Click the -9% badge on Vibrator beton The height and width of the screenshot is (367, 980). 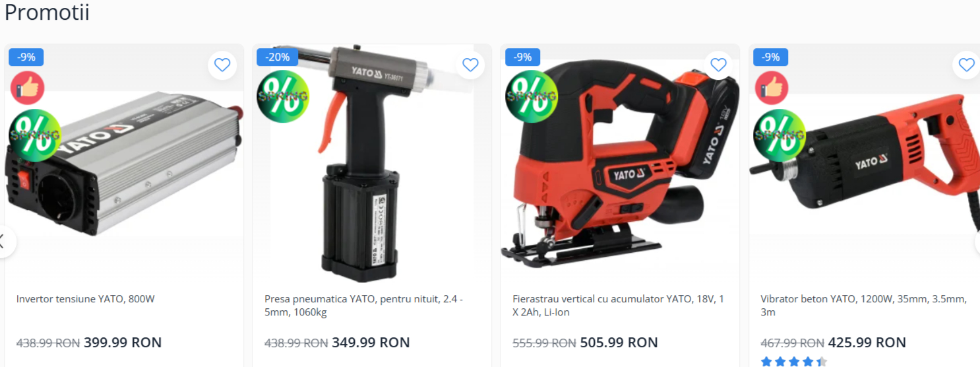[770, 57]
